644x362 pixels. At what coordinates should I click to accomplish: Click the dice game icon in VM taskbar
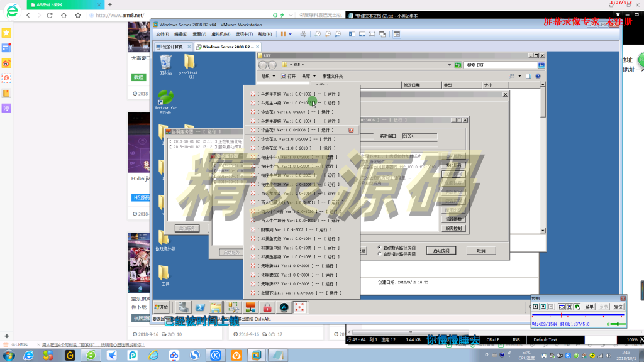299,307
